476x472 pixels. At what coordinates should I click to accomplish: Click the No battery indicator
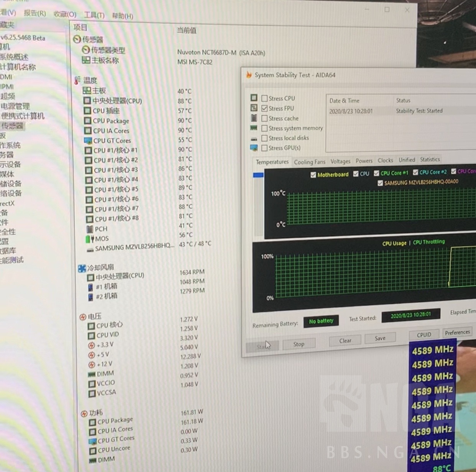321,321
